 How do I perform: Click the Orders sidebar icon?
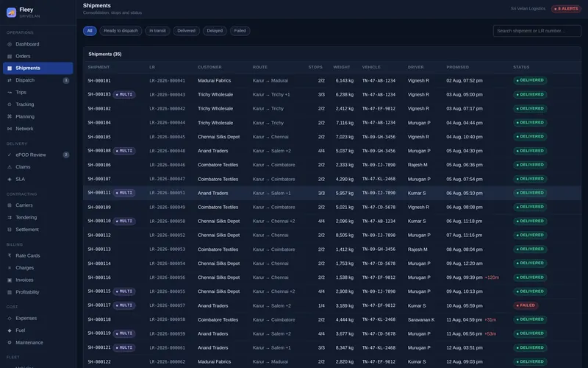point(10,57)
